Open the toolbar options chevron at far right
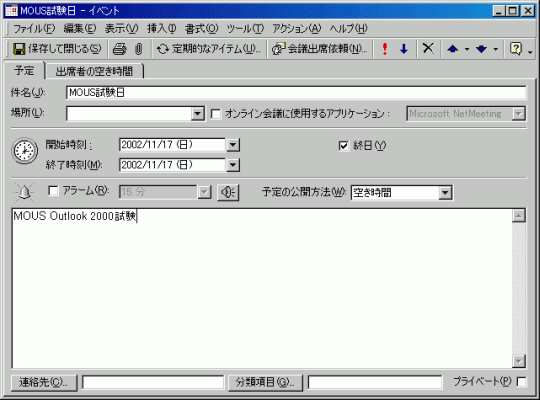540x400 pixels. [530, 52]
